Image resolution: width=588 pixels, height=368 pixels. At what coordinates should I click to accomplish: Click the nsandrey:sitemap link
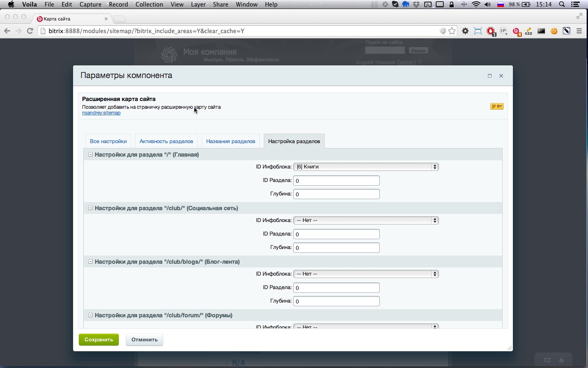click(101, 113)
